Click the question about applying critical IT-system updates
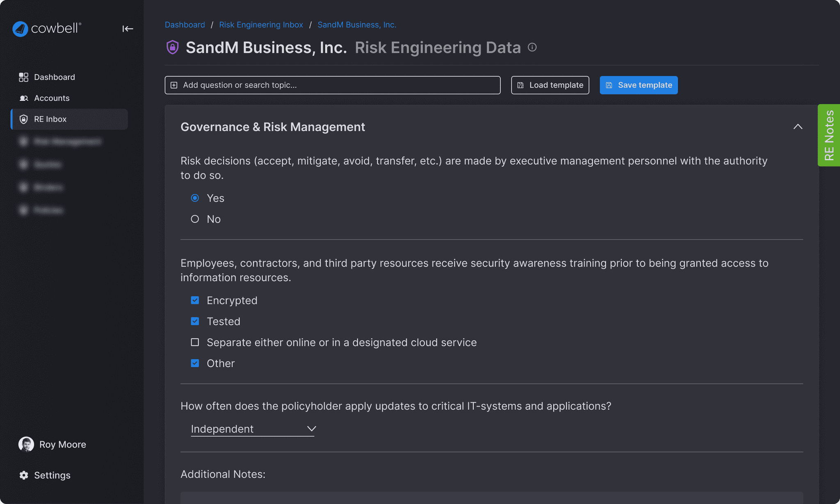Viewport: 840px width, 504px height. (396, 406)
